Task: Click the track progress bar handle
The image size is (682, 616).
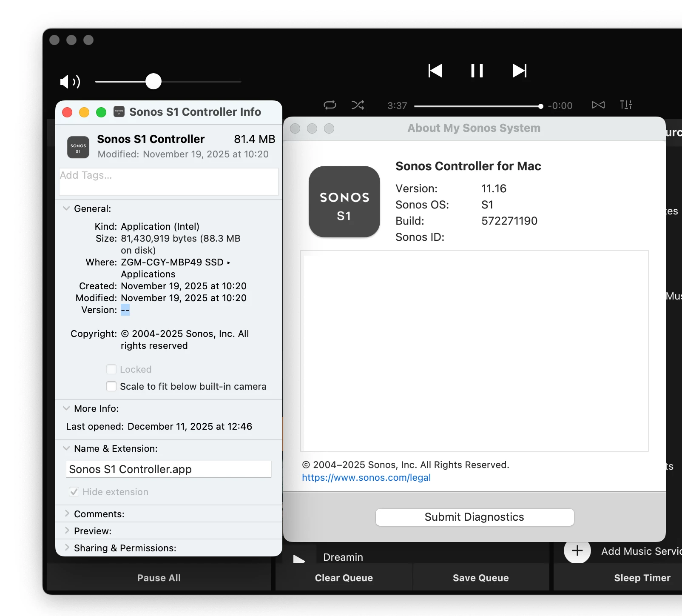Action: click(x=540, y=106)
